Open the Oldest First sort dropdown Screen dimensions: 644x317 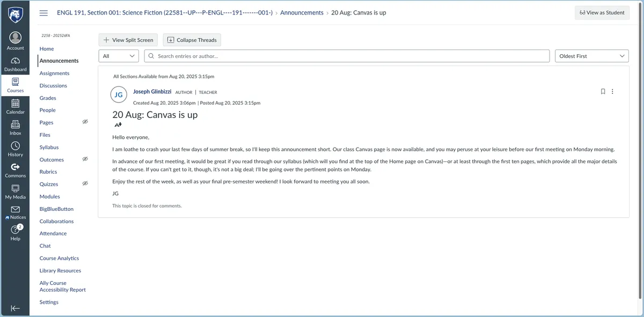(591, 56)
